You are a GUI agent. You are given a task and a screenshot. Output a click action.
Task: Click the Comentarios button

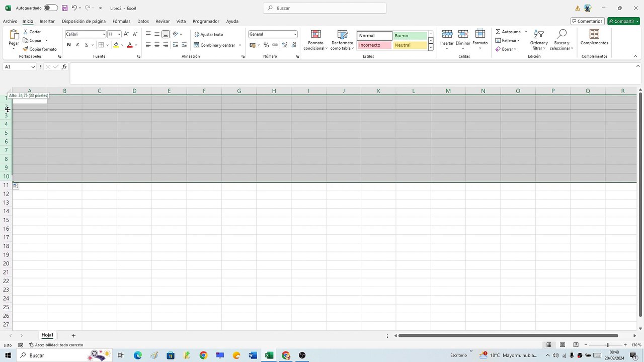click(x=588, y=21)
